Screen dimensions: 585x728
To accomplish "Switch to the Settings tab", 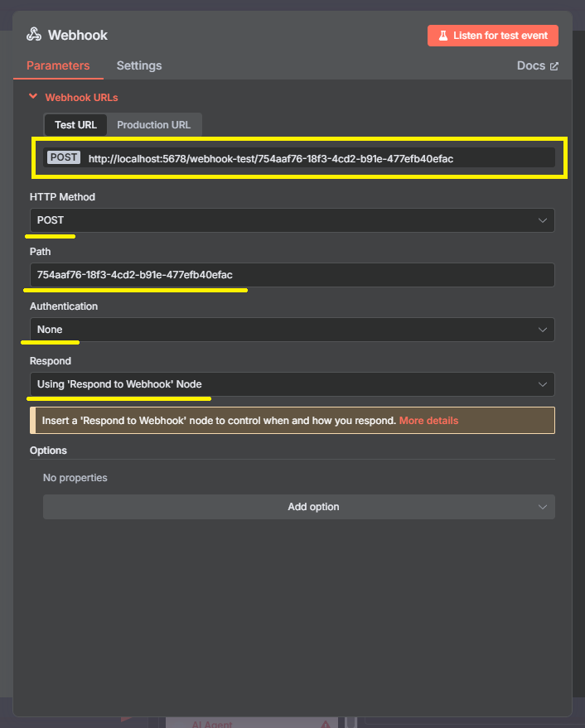I will [139, 66].
